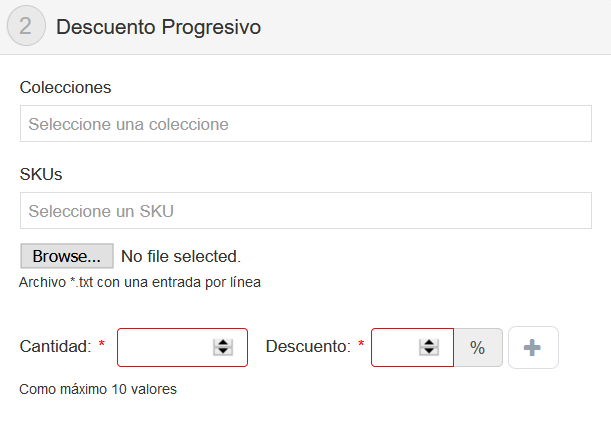Click the plus icon to add value
611x434 pixels.
pyautogui.click(x=533, y=347)
